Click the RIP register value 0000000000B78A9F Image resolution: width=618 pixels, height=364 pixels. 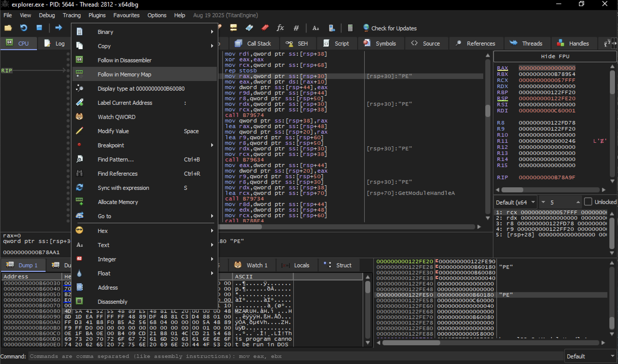(x=547, y=177)
